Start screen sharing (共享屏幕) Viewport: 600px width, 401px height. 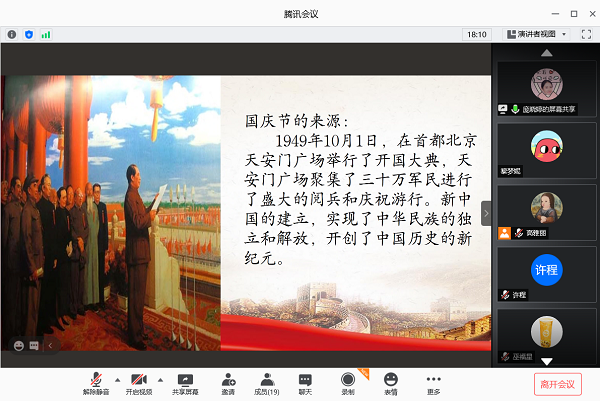[185, 383]
